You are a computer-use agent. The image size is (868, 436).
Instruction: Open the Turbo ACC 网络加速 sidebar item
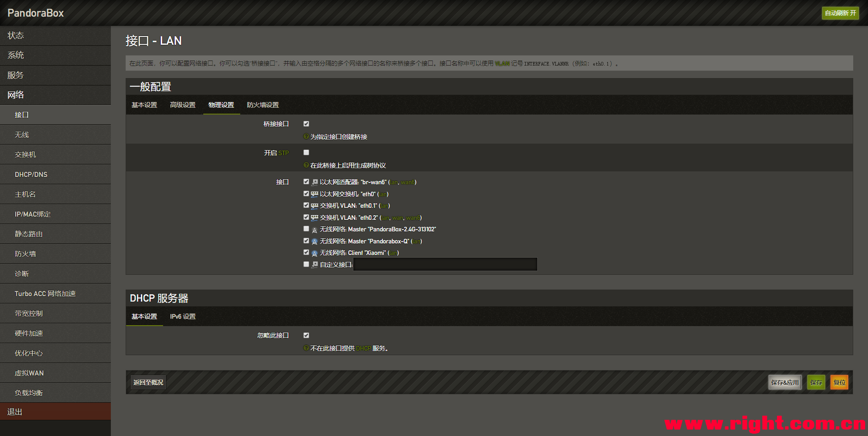coord(55,294)
